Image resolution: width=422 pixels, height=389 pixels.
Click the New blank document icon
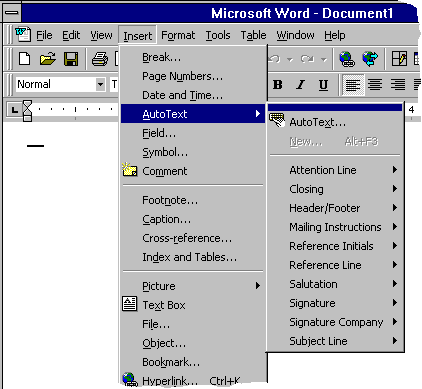[24, 59]
